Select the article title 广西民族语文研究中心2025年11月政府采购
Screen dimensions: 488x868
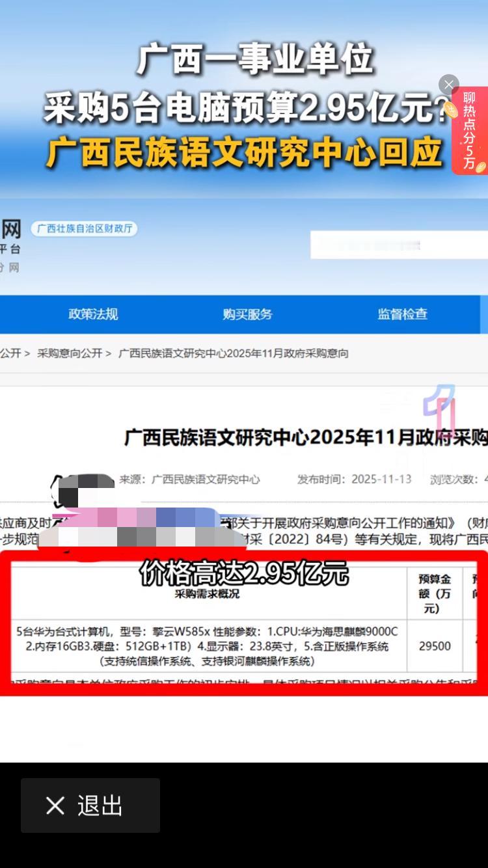[x=306, y=438]
